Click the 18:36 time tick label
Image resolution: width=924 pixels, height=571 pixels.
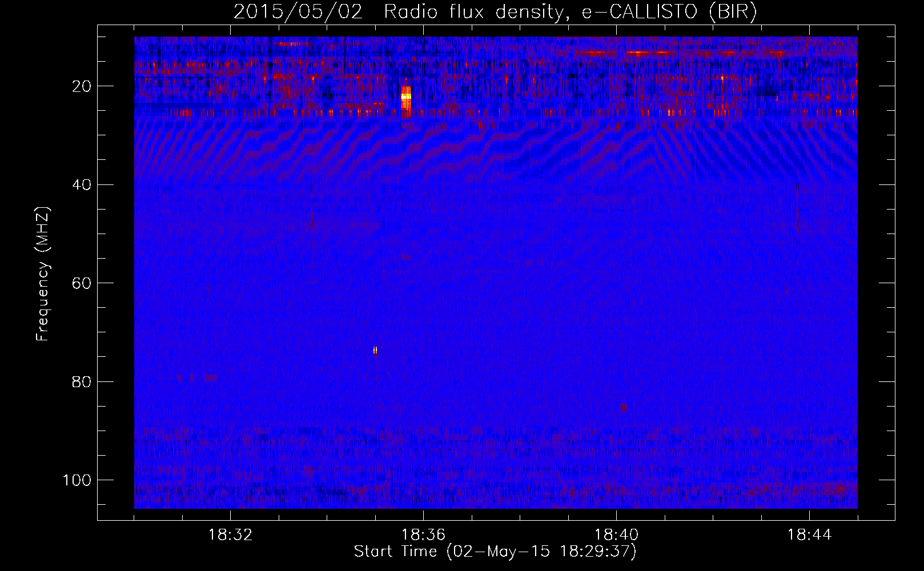(423, 535)
